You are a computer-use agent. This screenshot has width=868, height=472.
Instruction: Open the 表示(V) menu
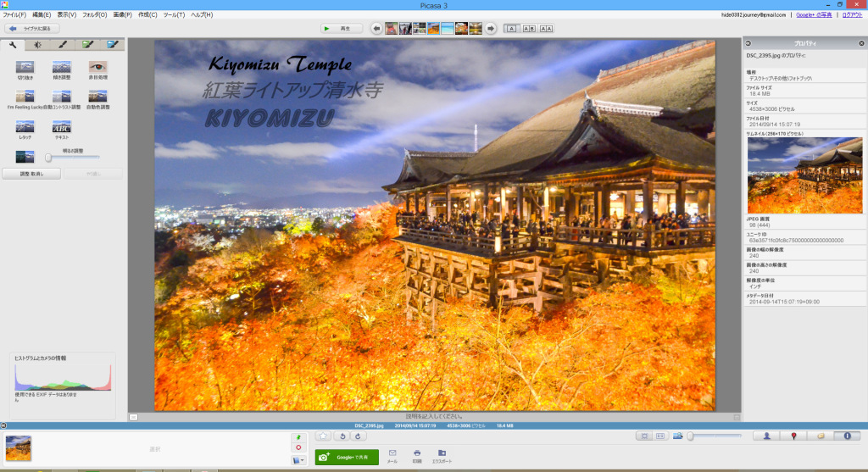(x=67, y=15)
